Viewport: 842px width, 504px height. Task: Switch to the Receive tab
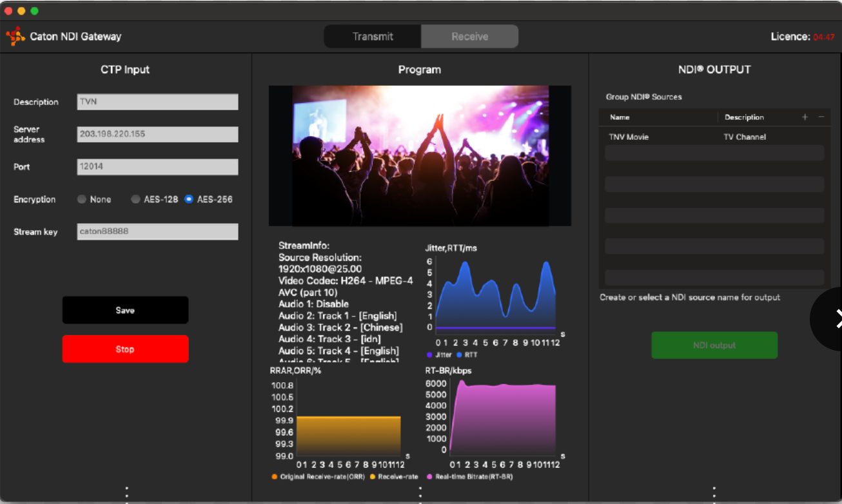click(469, 37)
